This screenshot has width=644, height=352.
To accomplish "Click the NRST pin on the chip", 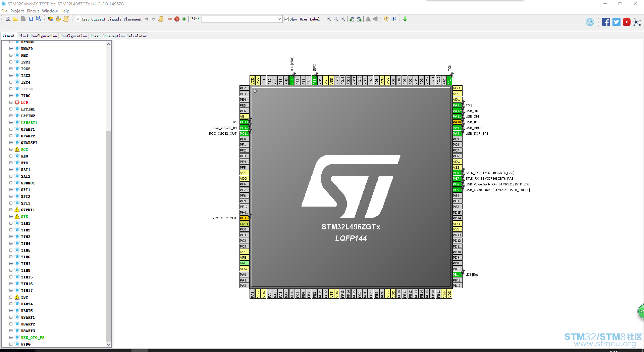I will pos(244,224).
